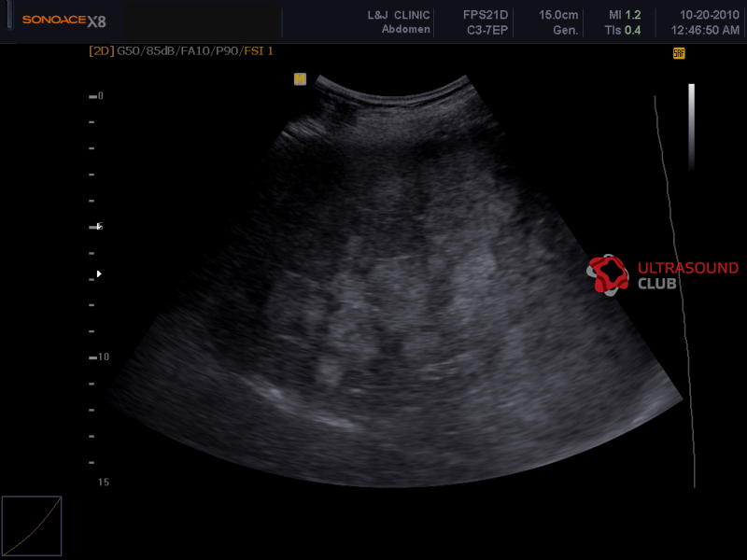
Task: Click the "TIs 0.4" value
Action: (x=623, y=31)
